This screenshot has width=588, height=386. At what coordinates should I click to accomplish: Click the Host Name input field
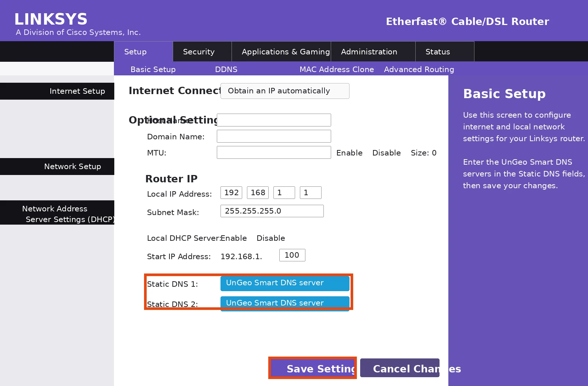(274, 120)
